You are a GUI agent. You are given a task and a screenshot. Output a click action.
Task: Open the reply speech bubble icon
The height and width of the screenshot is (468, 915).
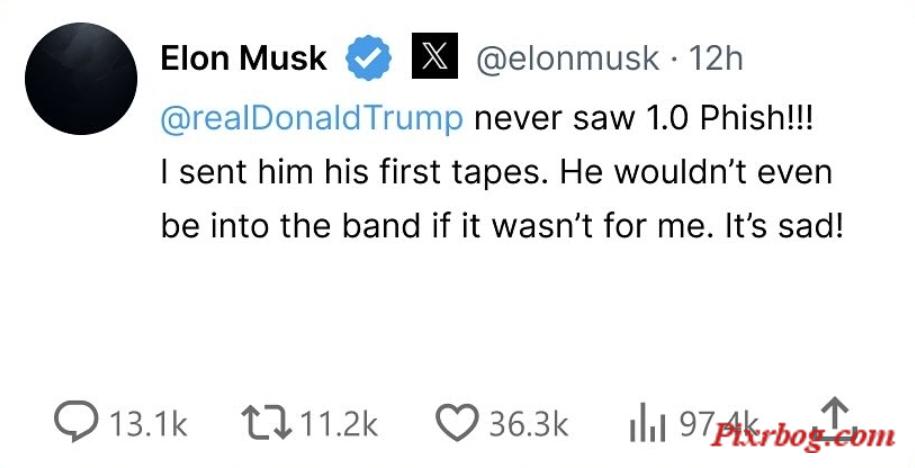pos(76,421)
